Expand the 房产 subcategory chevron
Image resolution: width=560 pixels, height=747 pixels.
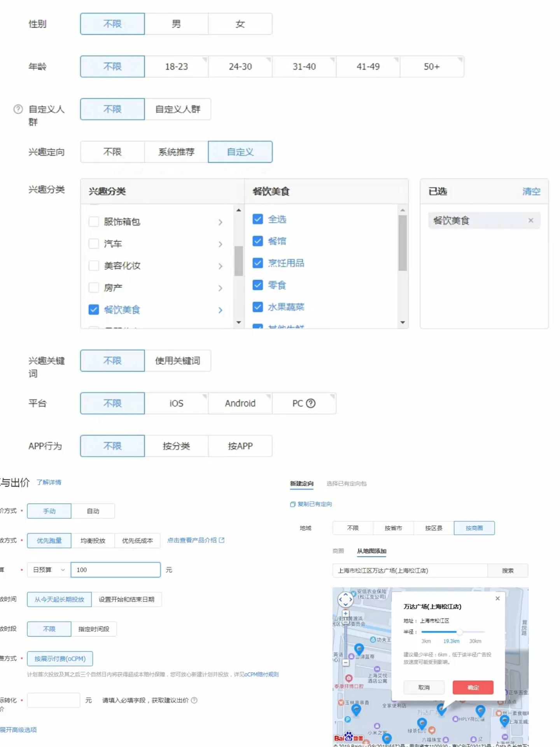click(220, 288)
